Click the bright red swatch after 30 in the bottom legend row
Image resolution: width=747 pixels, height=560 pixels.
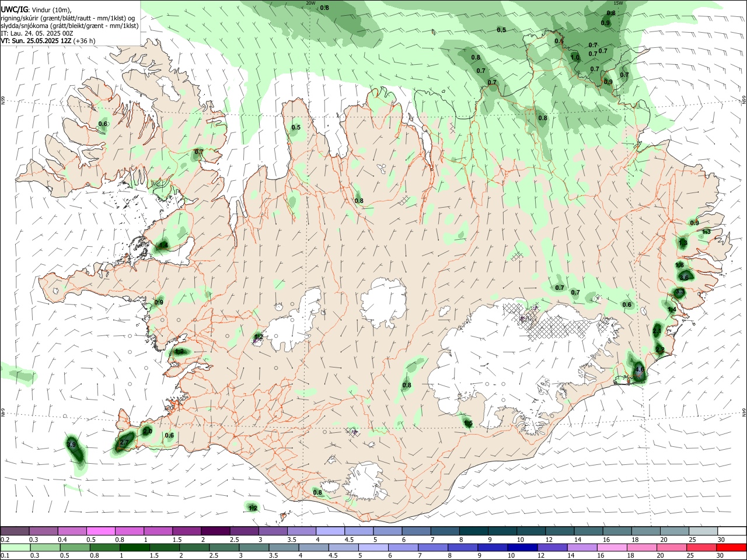(x=731, y=547)
